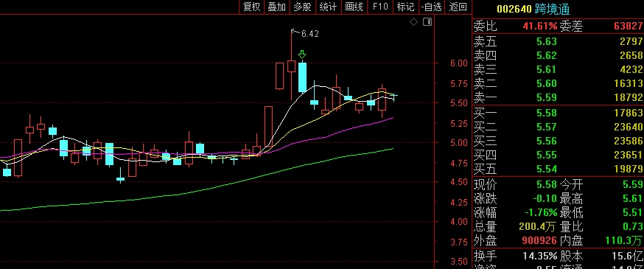Select 买三 price 5.56
The height and width of the screenshot is (269, 644).
click(546, 141)
